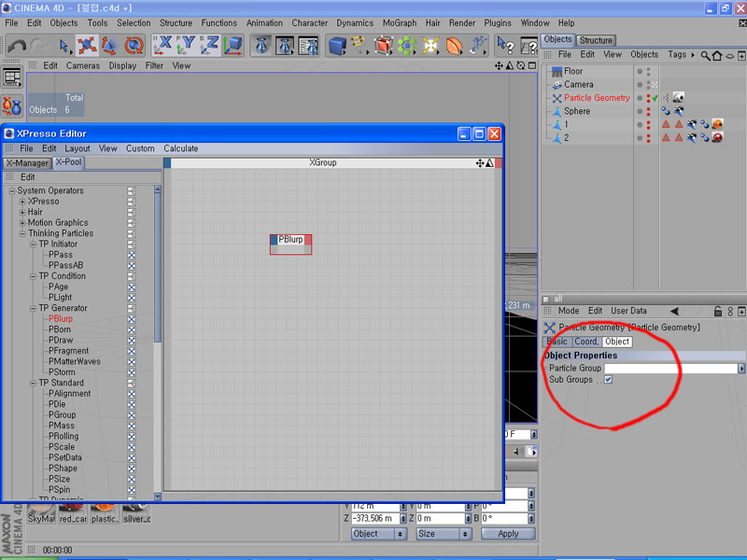Screen dimensions: 747x560
Task: Collapse the System Operators tree node
Action: point(12,190)
